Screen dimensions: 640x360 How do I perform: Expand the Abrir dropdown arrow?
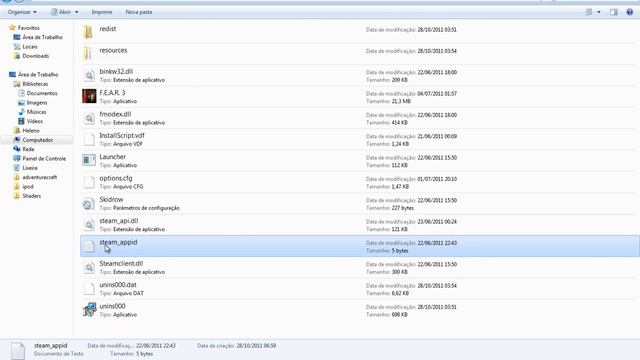coord(77,12)
